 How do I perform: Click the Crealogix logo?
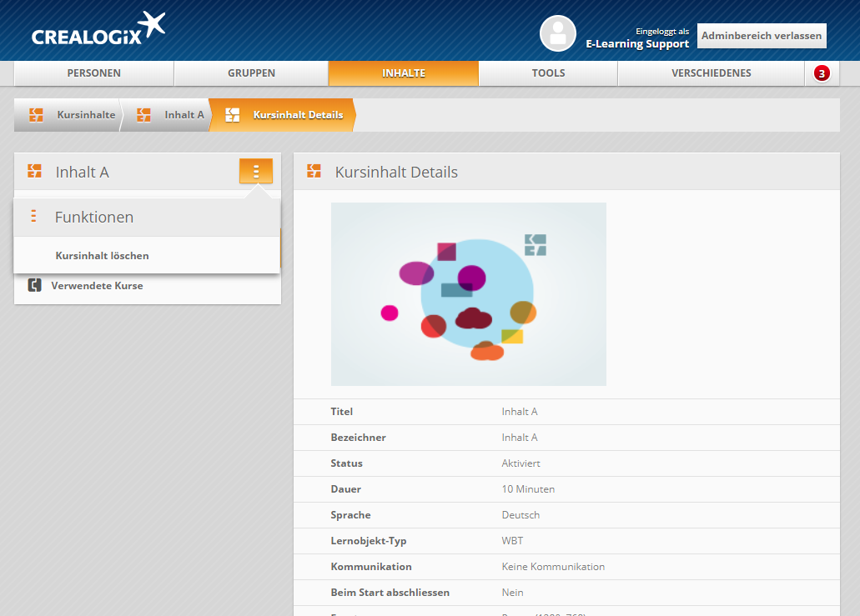98,30
